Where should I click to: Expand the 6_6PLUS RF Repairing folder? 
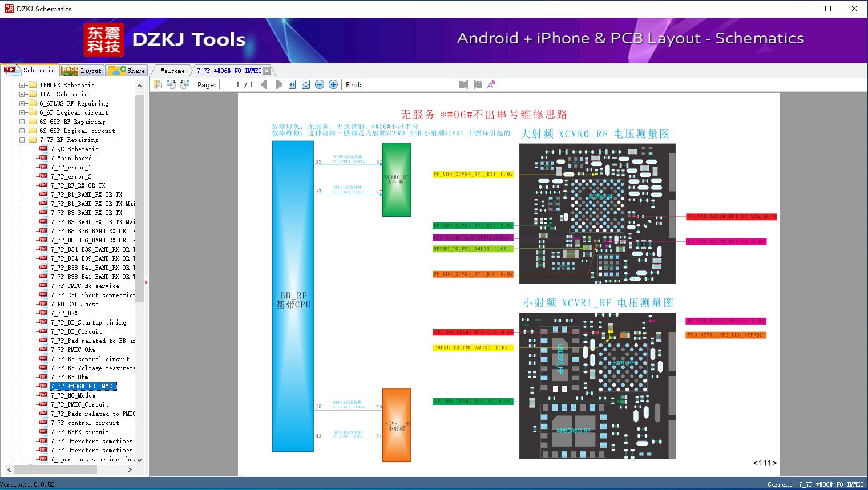(x=22, y=103)
